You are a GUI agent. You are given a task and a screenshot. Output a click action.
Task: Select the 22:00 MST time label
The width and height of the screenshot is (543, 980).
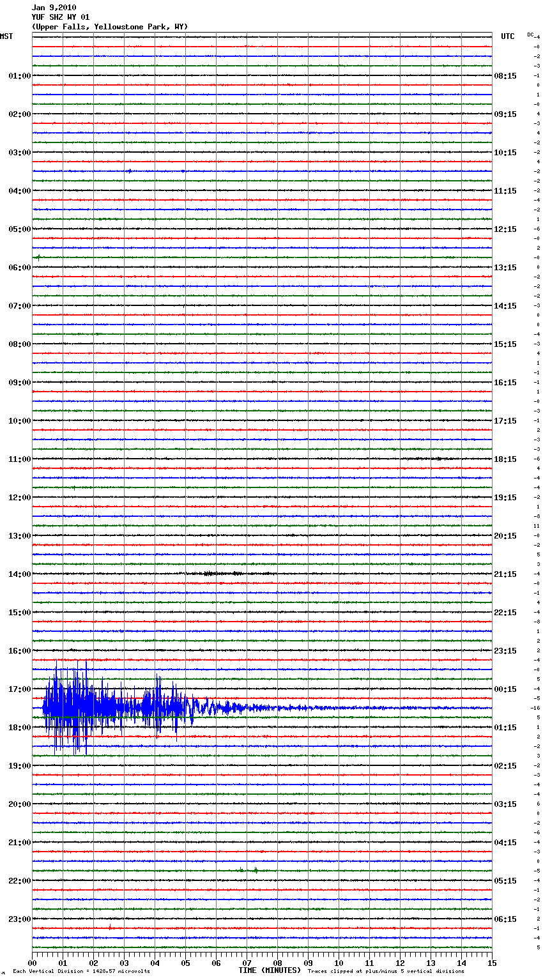(x=20, y=881)
